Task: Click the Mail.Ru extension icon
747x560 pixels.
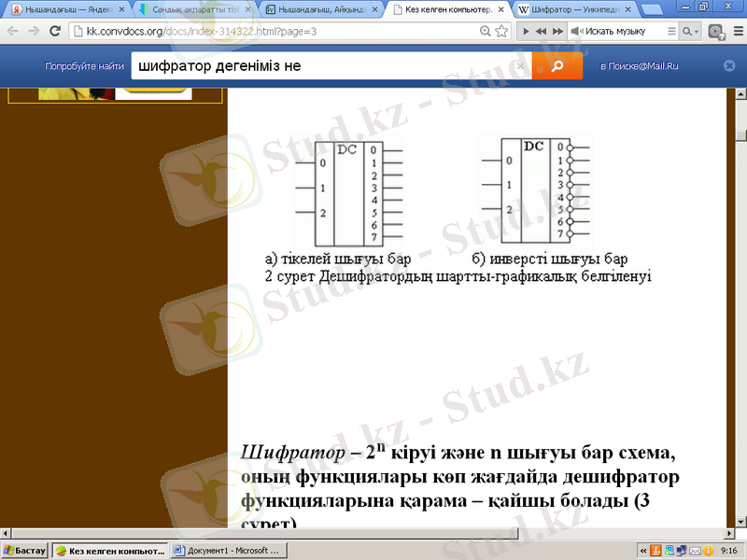Action: pyautogui.click(x=716, y=32)
